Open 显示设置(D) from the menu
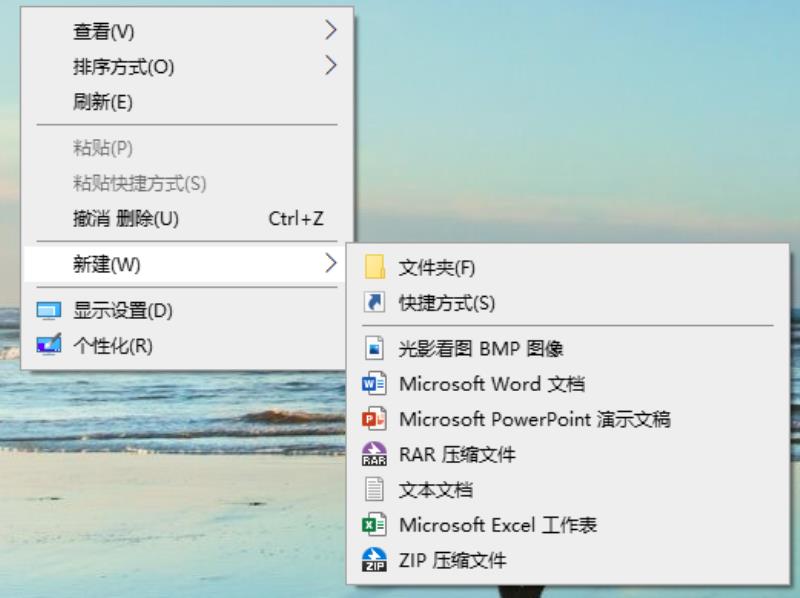The width and height of the screenshot is (800, 598). pyautogui.click(x=187, y=310)
